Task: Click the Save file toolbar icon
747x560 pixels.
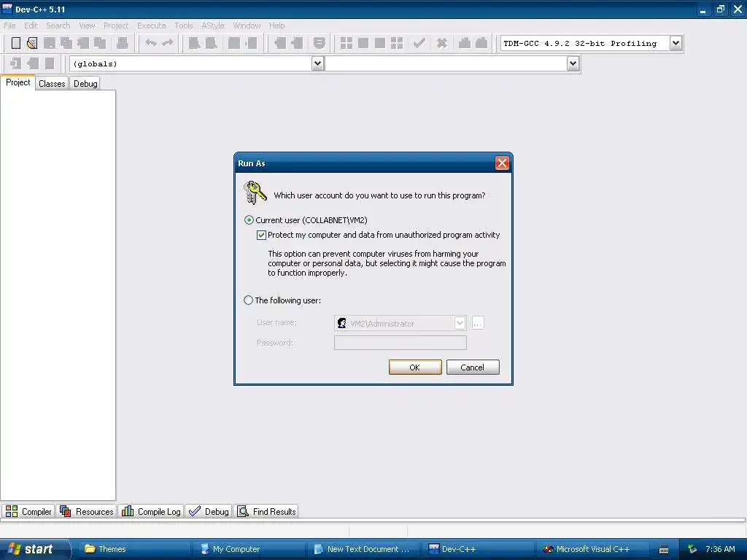Action: pos(49,43)
